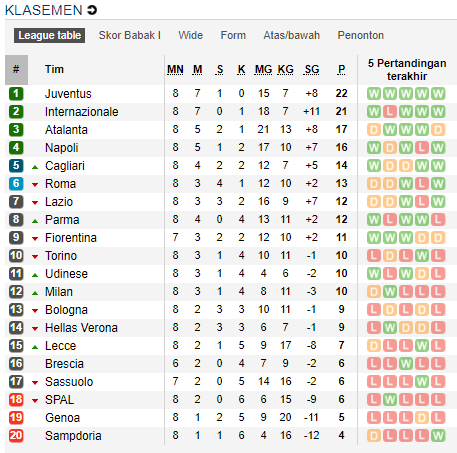Click Cagliari's green up arrow indicator
Viewport: 457px width, 453px height.
(x=35, y=167)
